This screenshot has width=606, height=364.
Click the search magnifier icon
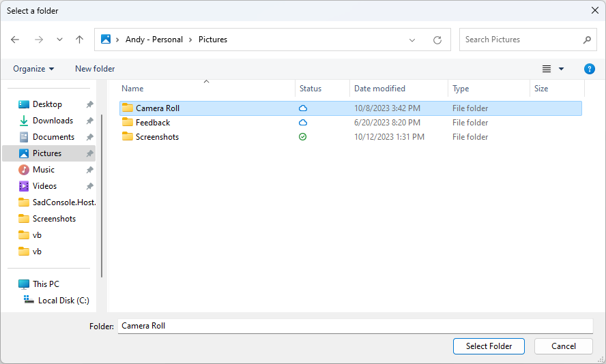click(587, 40)
